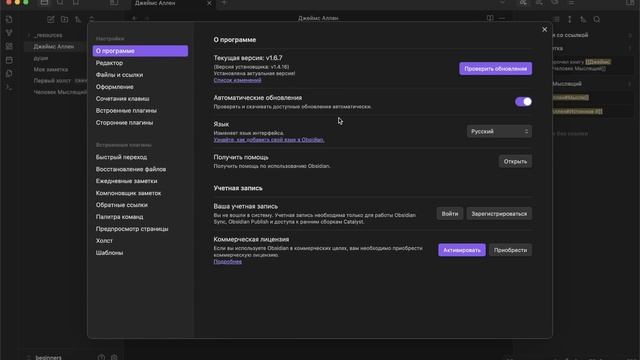
Task: Open outgoing links tab icon in right sidebar
Action: 539,3
